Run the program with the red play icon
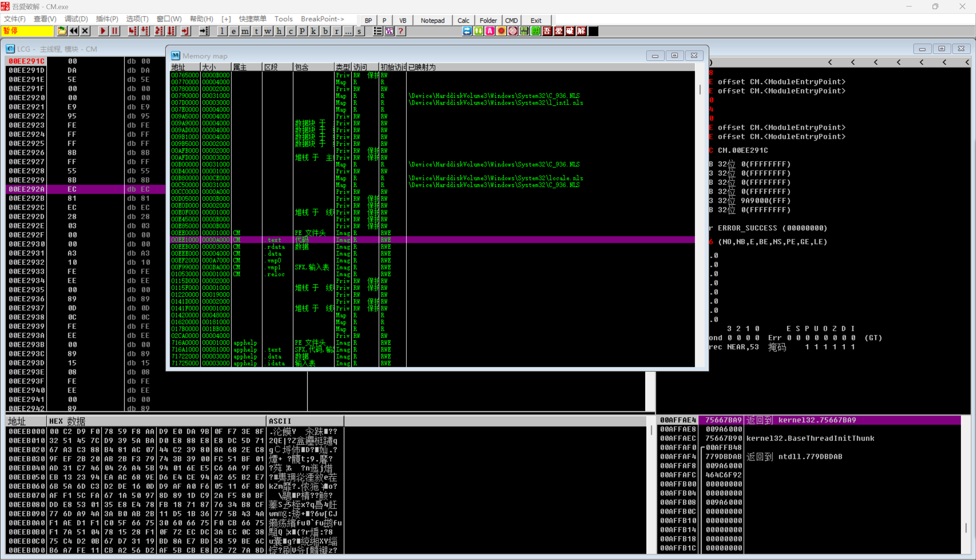The height and width of the screenshot is (560, 976). 103,31
